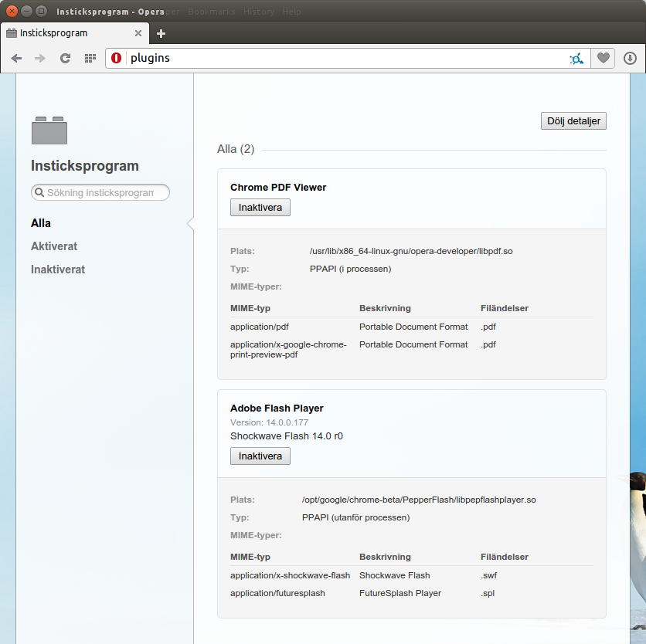
Task: Click the address bar showing plugins
Action: coord(348,58)
